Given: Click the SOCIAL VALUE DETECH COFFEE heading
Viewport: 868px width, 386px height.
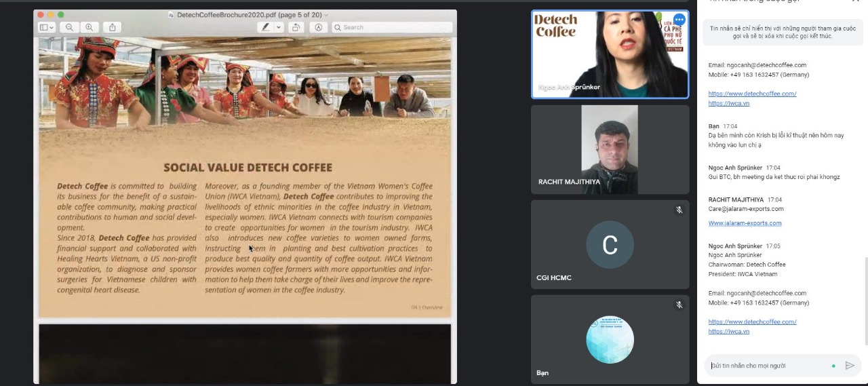Looking at the screenshot, I should [248, 167].
